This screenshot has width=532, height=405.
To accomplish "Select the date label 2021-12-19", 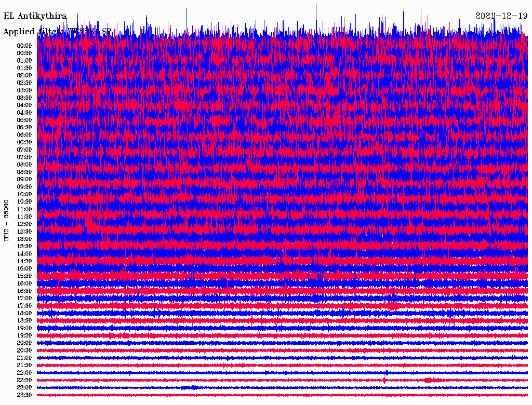I will point(501,16).
